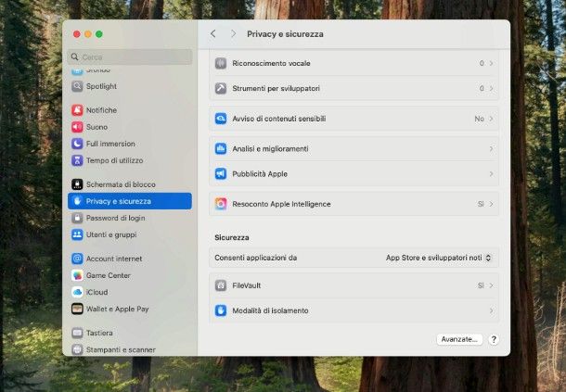Open the iCloud cloud icon

click(77, 292)
